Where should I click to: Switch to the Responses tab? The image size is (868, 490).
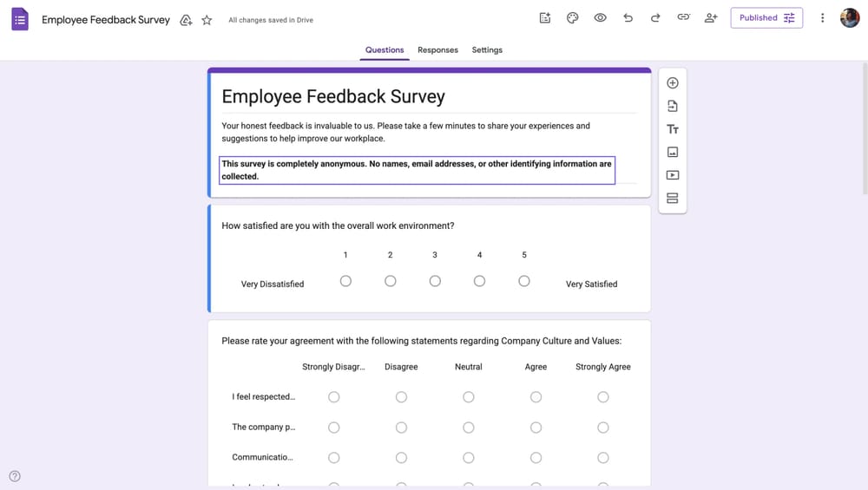tap(437, 50)
